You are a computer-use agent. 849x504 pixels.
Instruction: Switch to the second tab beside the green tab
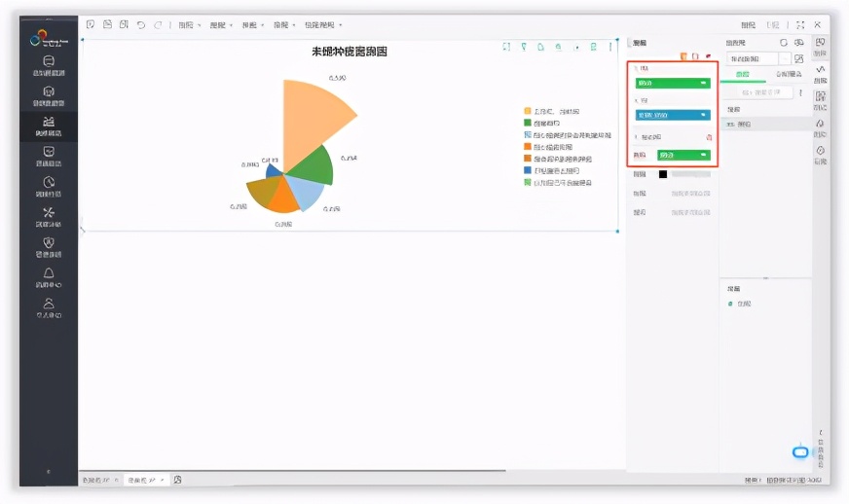(x=789, y=74)
